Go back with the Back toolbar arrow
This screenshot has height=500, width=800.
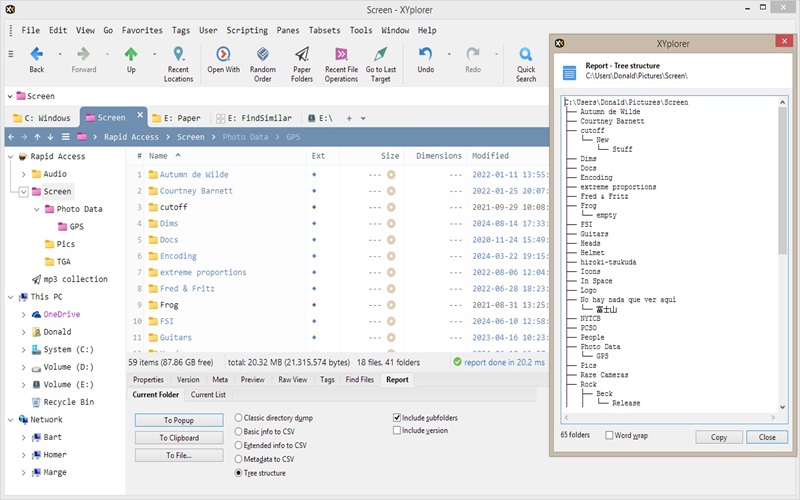pyautogui.click(x=36, y=54)
